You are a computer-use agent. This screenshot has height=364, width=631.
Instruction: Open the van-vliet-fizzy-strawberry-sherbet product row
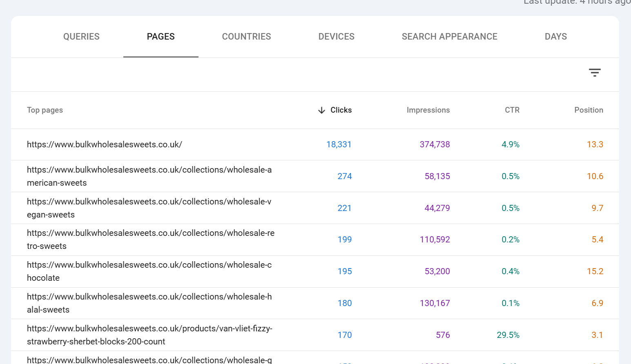click(149, 335)
